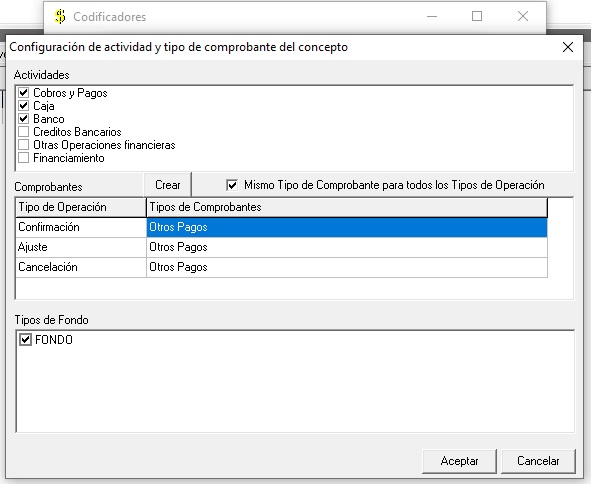
Task: Toggle Mismo Tipo de Comprobante checkbox
Action: (232, 185)
